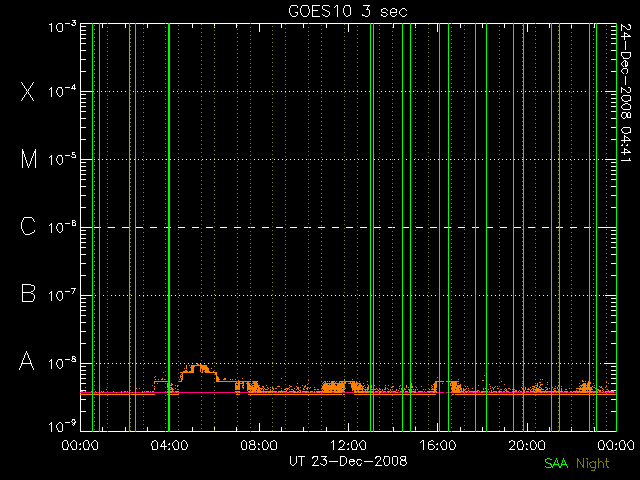Click the C flare class label
640x480 pixels.
pos(28,227)
